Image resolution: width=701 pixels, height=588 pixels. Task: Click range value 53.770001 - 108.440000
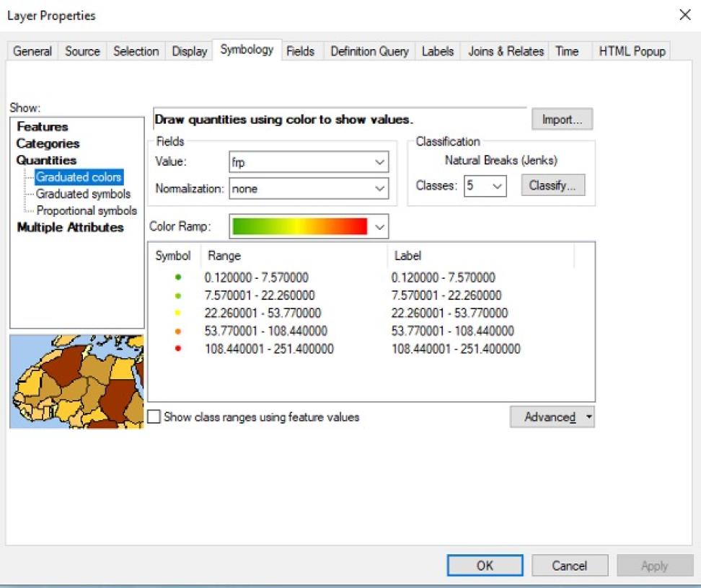coord(266,331)
